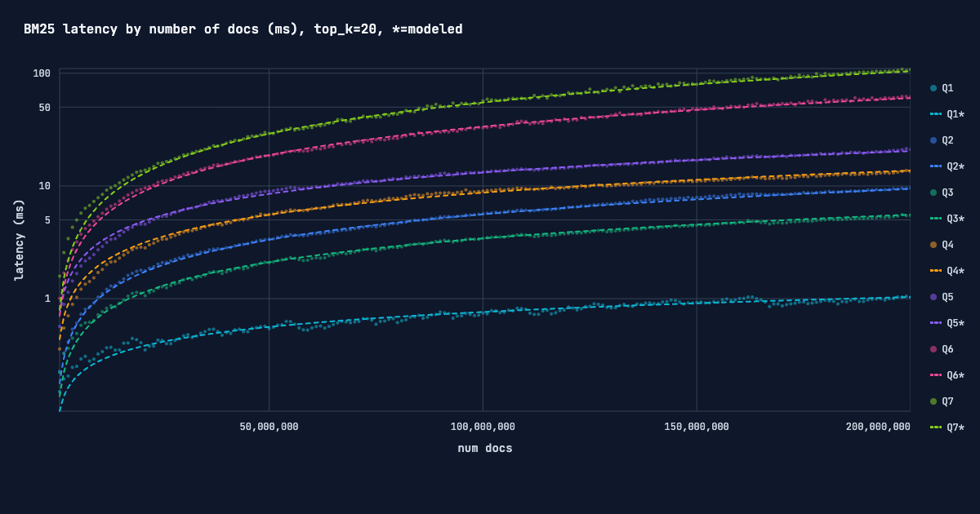The width and height of the screenshot is (980, 514).
Task: Click the Q7 olive dot legend marker
Action: point(933,401)
